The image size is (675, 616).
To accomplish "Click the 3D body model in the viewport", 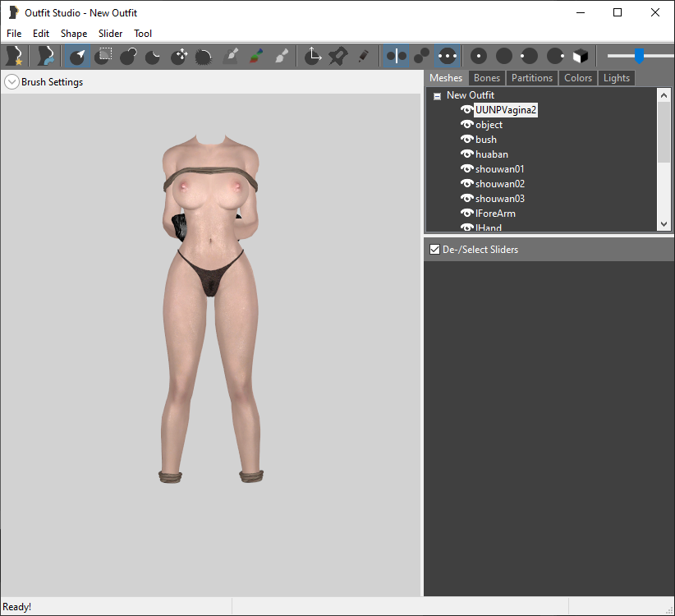I will pyautogui.click(x=210, y=308).
